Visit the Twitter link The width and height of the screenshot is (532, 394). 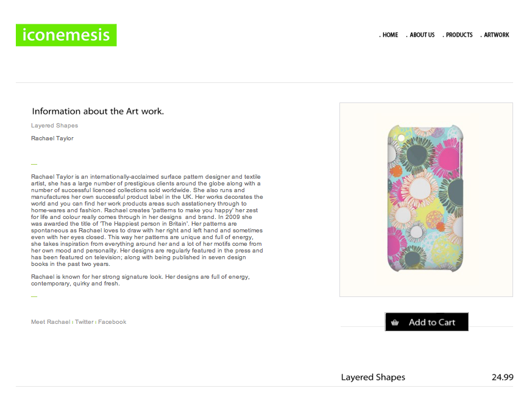(84, 321)
